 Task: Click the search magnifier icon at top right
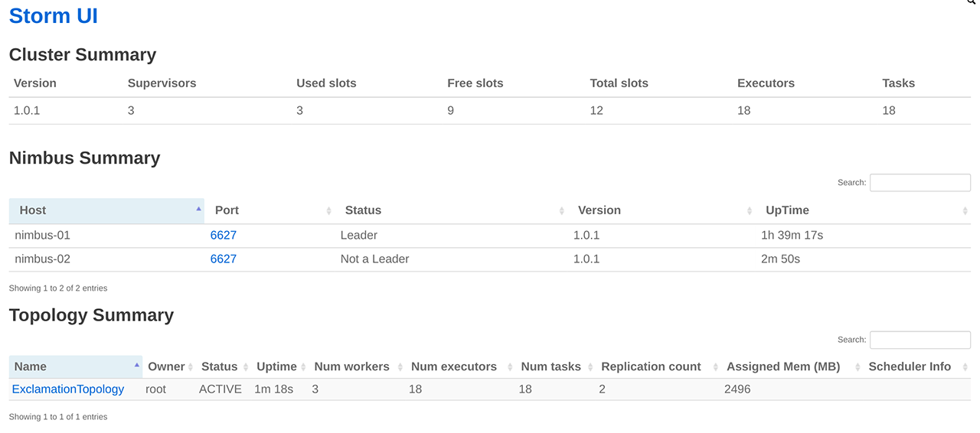pos(972,3)
